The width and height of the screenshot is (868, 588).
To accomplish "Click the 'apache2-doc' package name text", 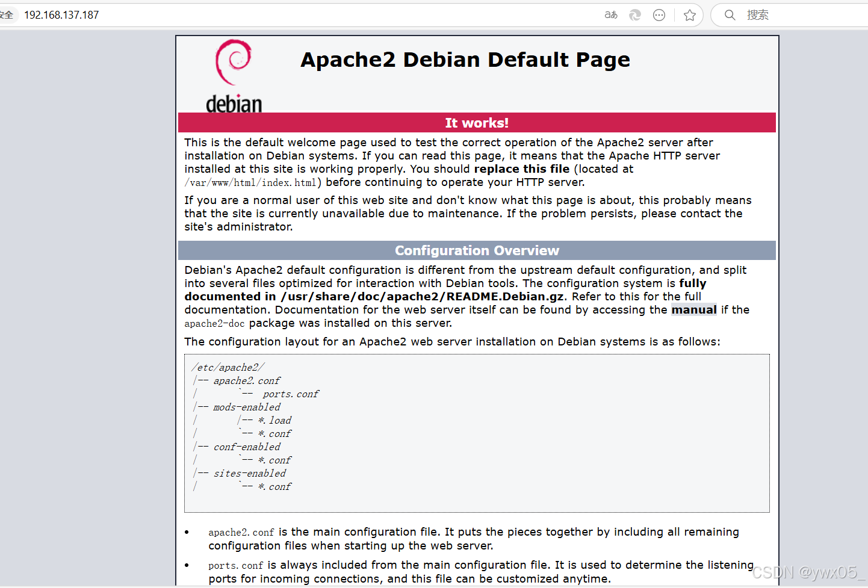I will point(214,324).
